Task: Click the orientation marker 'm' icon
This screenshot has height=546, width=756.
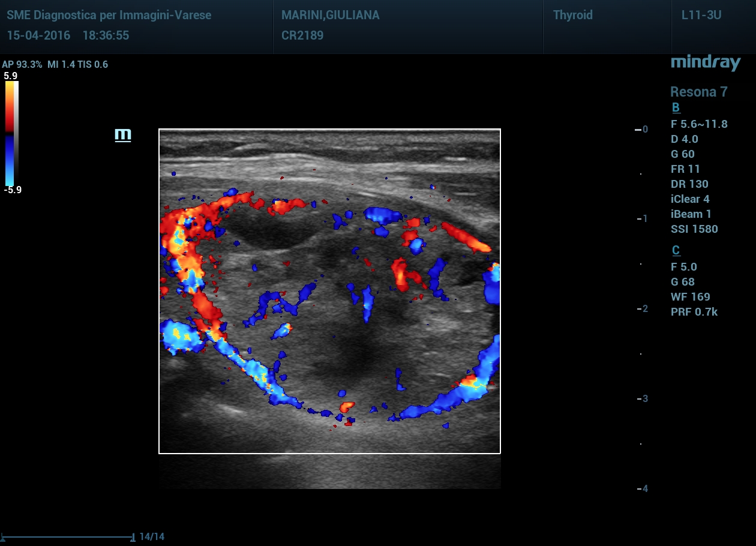Action: (123, 136)
